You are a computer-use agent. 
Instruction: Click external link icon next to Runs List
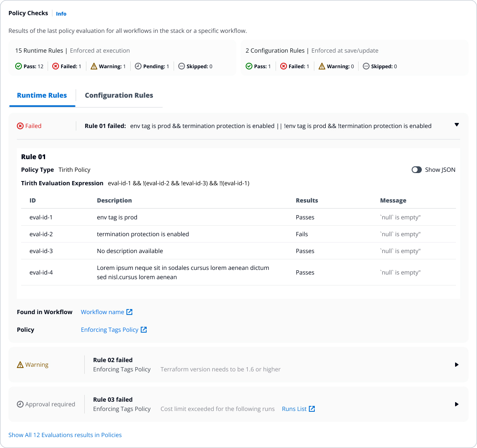[x=312, y=409]
